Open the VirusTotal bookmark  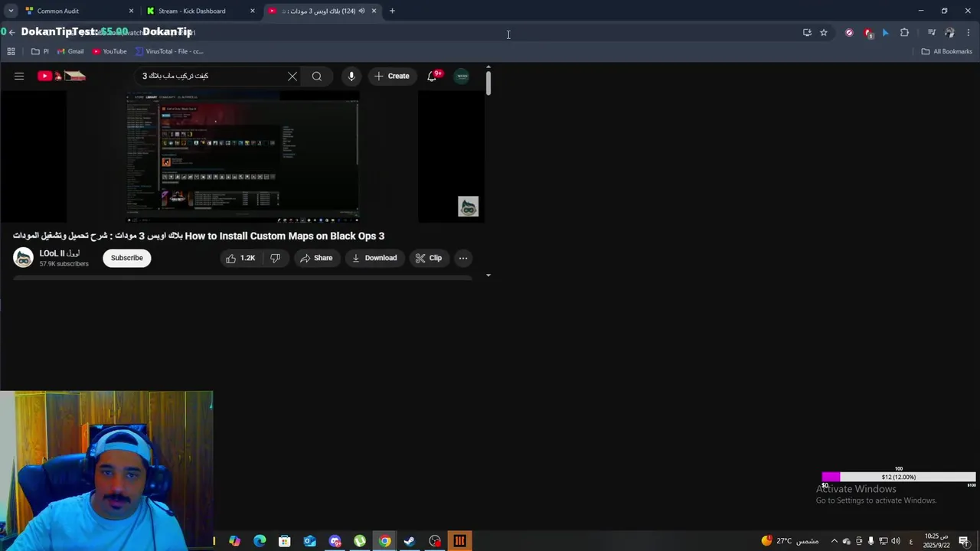(x=169, y=51)
